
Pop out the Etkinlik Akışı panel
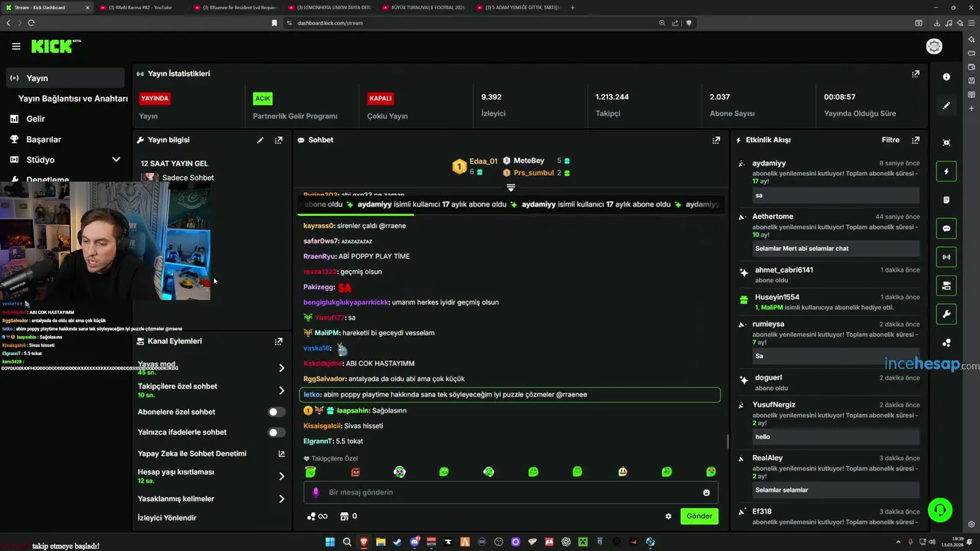pos(915,140)
